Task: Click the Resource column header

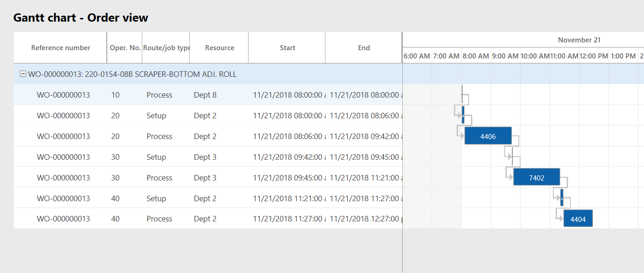Action: pos(219,47)
